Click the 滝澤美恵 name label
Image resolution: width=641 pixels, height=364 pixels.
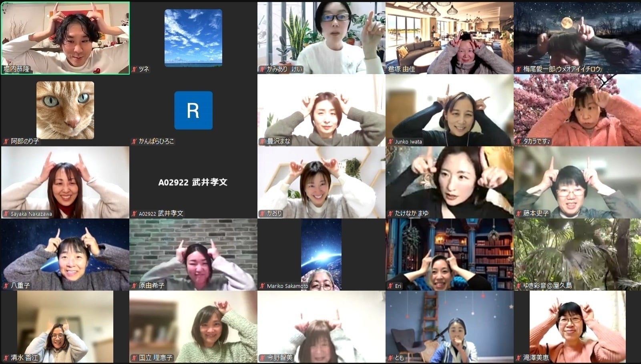[x=536, y=358]
